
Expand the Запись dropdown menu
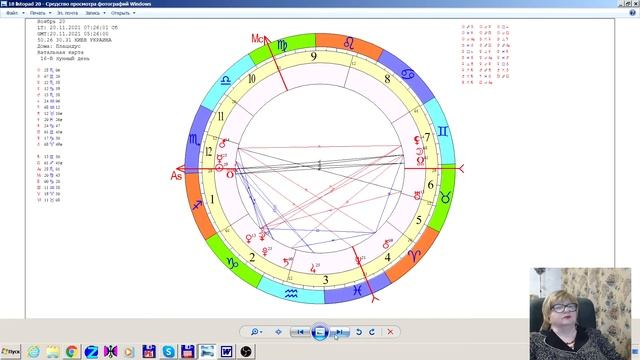coord(95,13)
